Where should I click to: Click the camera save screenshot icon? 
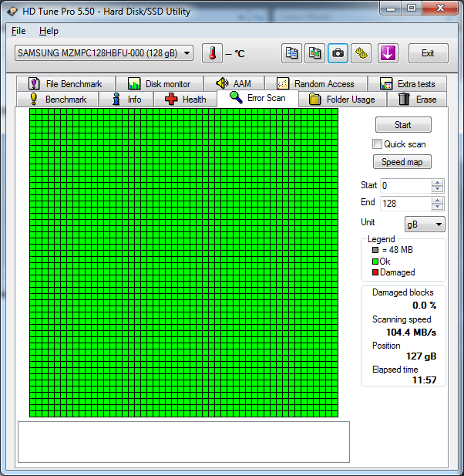(x=338, y=53)
